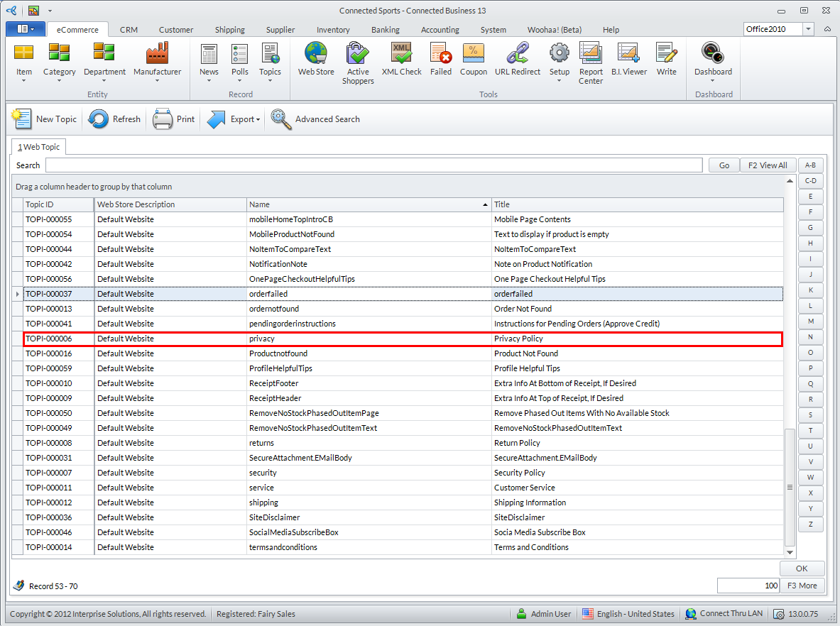Open Advanced Search
This screenshot has width=840, height=626.
[315, 119]
